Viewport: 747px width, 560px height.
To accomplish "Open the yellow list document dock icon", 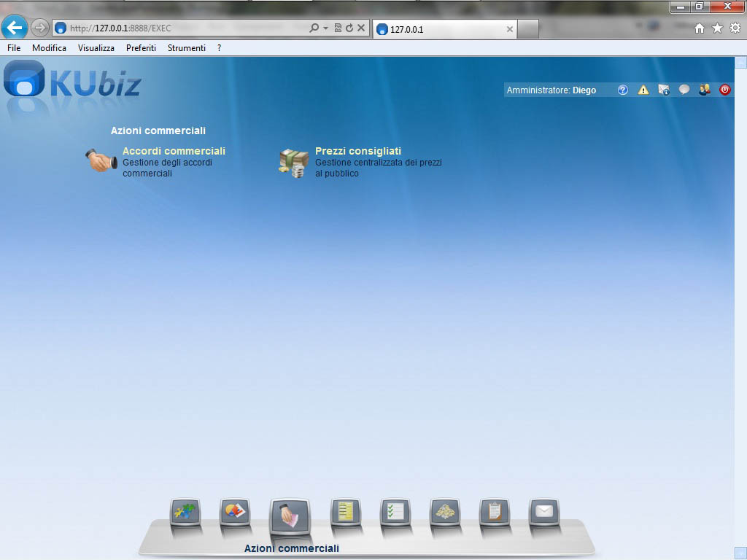I will pyautogui.click(x=346, y=513).
